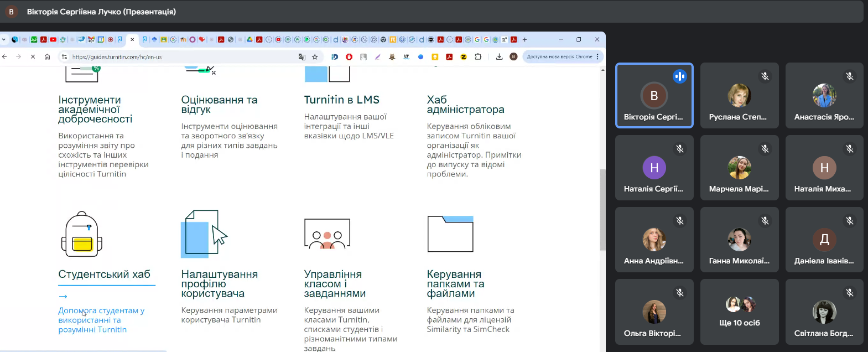
Task: Open the Chrome profile avatar B
Action: pyautogui.click(x=513, y=56)
